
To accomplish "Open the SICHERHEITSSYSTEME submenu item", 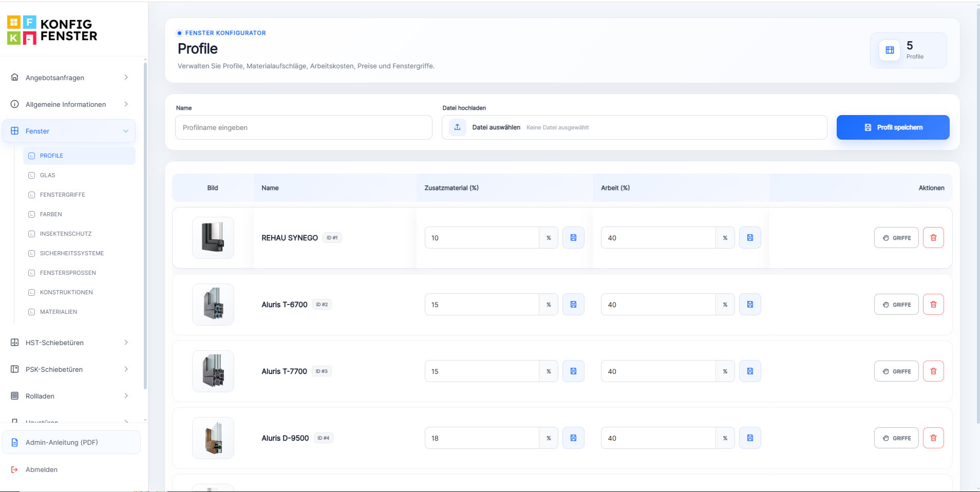I will tap(79, 253).
